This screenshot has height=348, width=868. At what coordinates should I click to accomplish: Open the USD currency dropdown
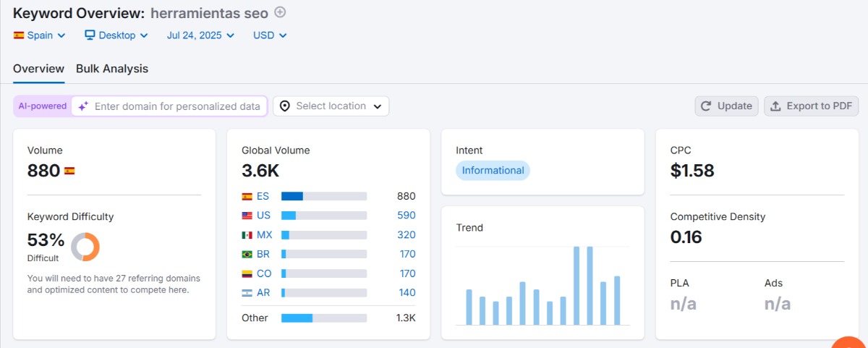click(x=270, y=35)
